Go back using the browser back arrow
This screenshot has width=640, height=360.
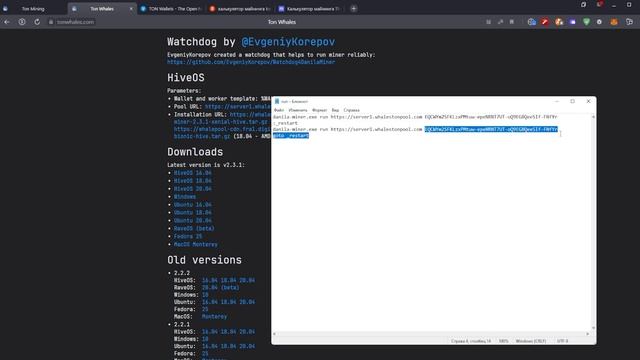7,22
